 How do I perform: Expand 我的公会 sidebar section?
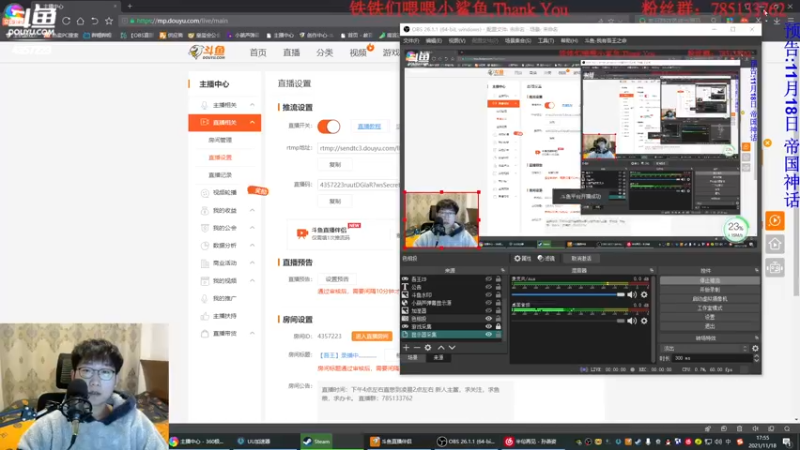[x=252, y=228]
